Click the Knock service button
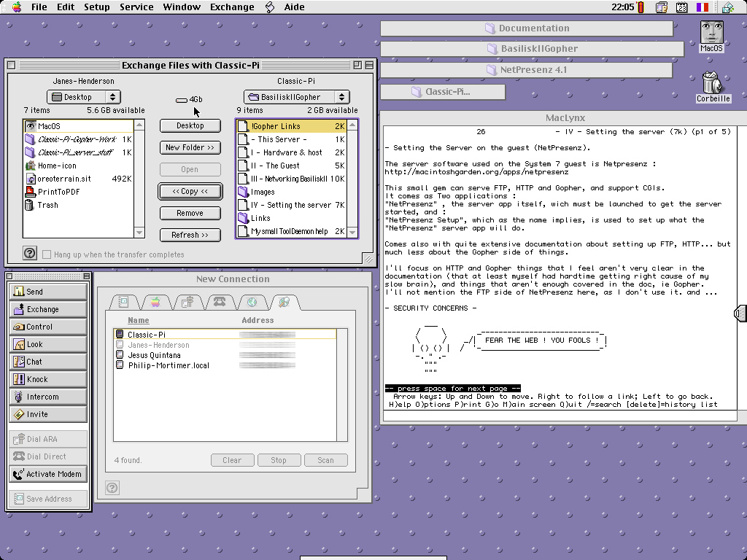Screen dimensions: 747x560 (50, 379)
